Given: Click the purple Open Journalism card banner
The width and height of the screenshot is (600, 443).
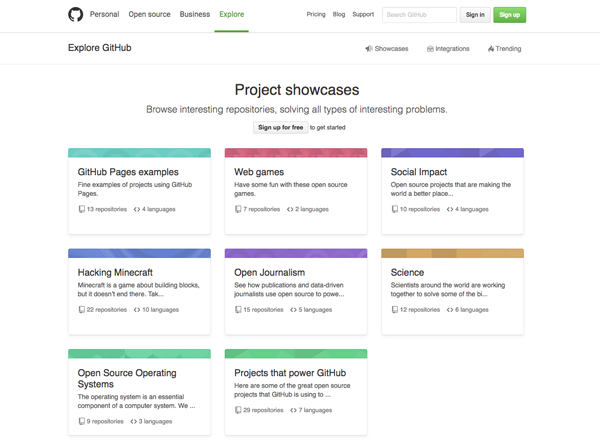Looking at the screenshot, I should coord(295,253).
